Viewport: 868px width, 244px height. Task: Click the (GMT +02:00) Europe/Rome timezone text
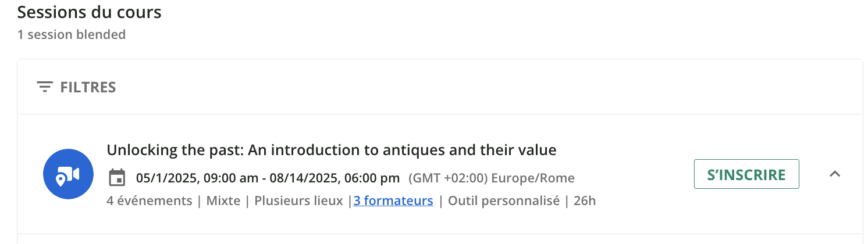pyautogui.click(x=492, y=178)
